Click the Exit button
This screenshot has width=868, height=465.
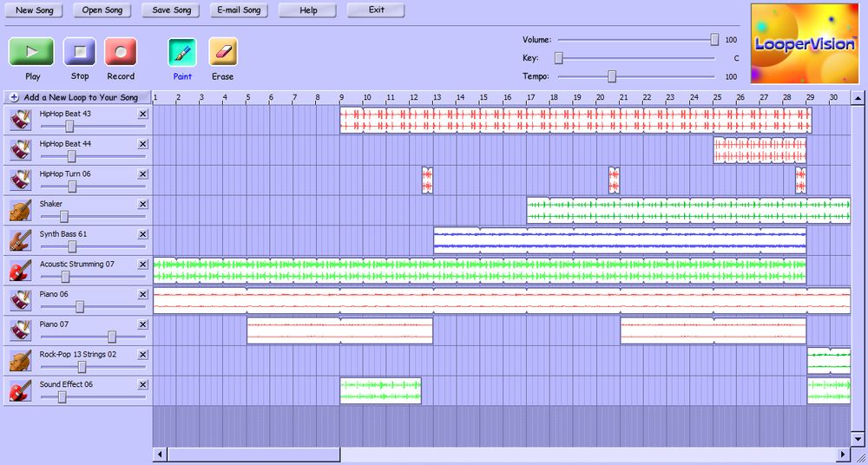click(x=376, y=10)
